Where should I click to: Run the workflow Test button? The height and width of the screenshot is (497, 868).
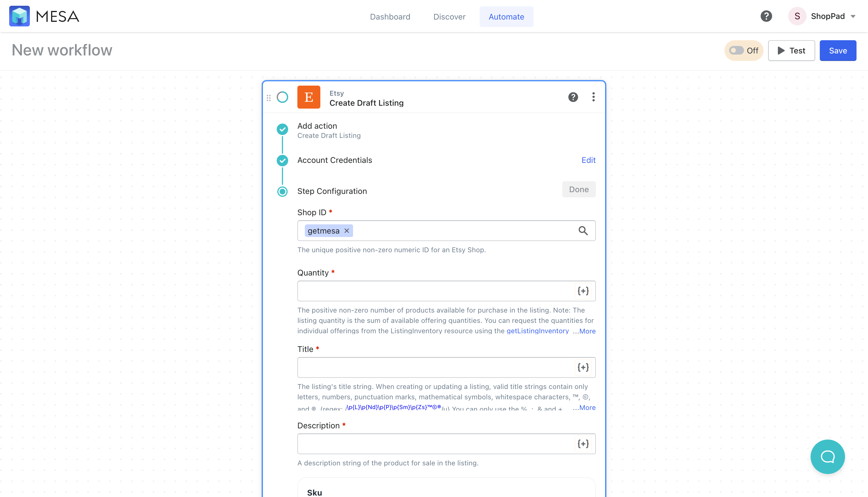click(x=791, y=51)
